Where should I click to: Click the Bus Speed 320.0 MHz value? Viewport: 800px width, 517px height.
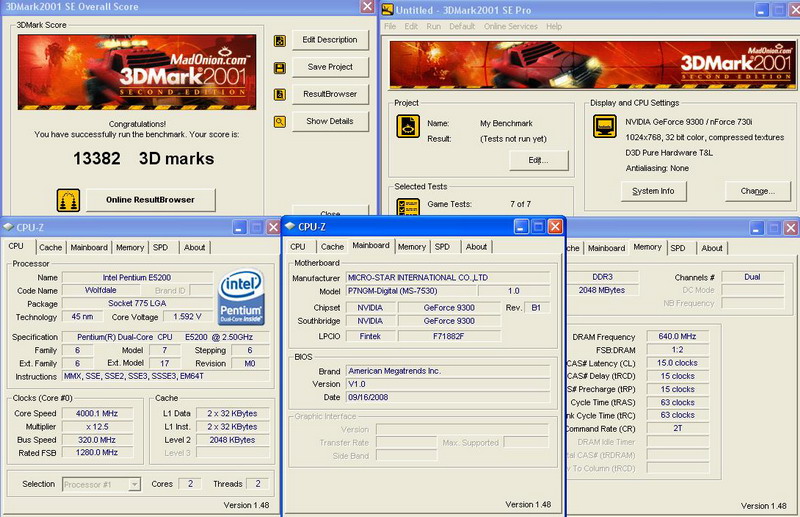click(x=97, y=440)
